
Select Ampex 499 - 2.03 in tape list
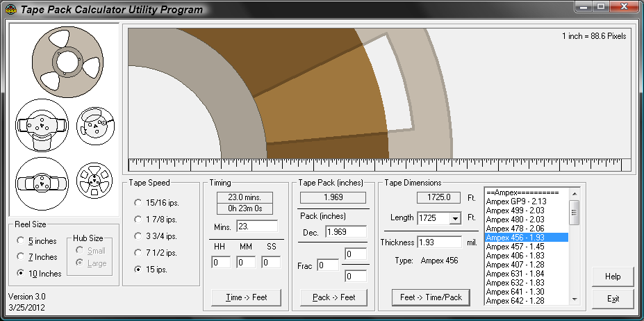[x=526, y=211]
